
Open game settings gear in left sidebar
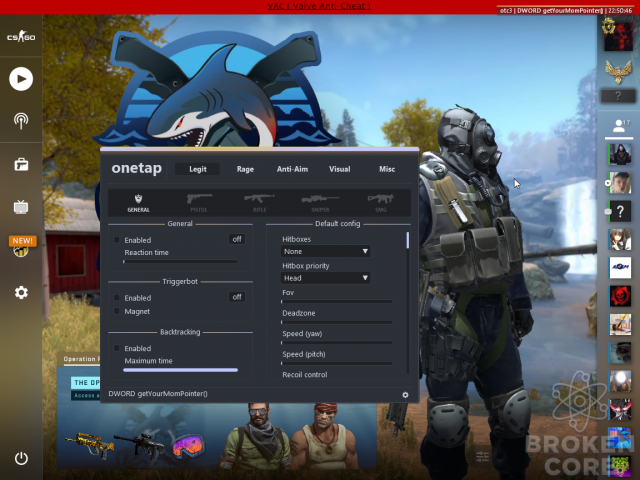tap(21, 292)
